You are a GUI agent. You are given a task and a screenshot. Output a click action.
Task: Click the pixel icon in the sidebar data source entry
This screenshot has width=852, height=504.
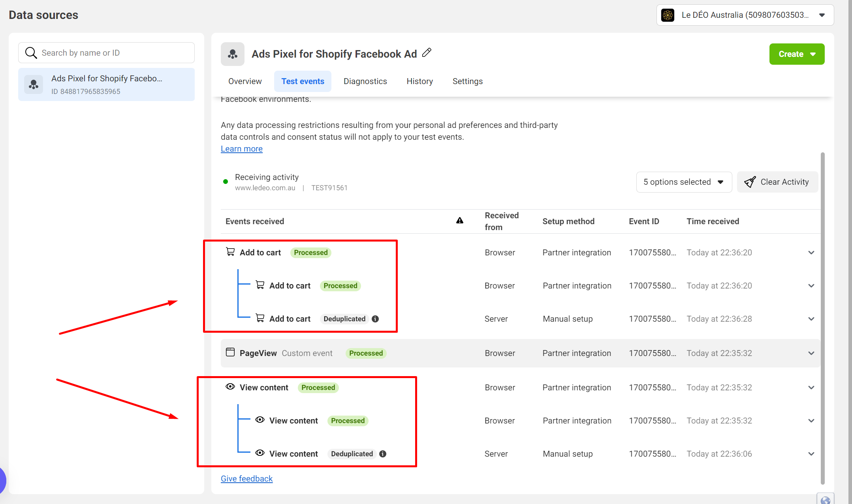tap(34, 84)
